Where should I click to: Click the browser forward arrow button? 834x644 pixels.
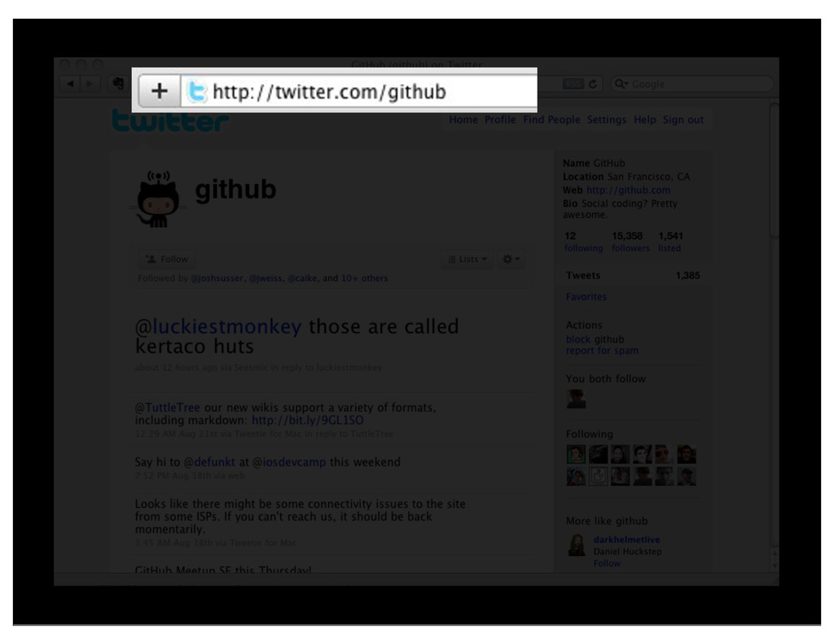90,84
